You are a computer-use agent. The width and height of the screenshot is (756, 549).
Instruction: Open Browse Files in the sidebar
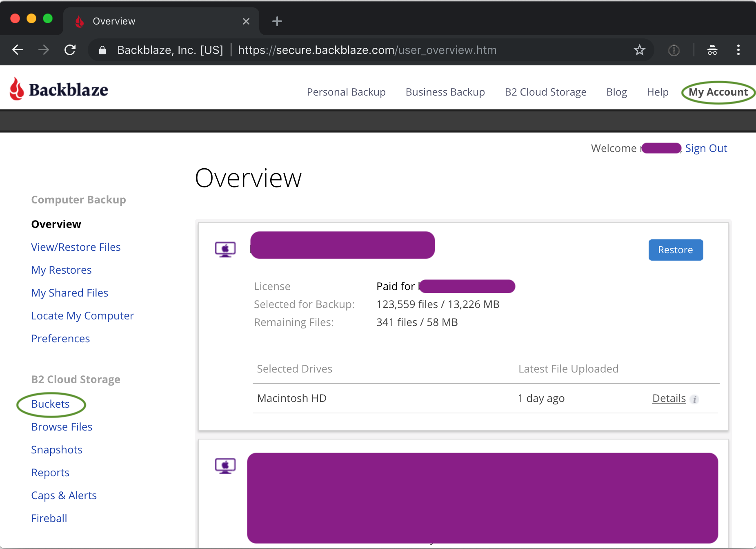pos(62,426)
